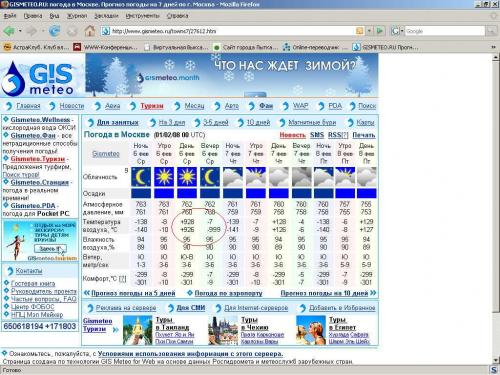Go to the Туризм navigation link

click(152, 106)
